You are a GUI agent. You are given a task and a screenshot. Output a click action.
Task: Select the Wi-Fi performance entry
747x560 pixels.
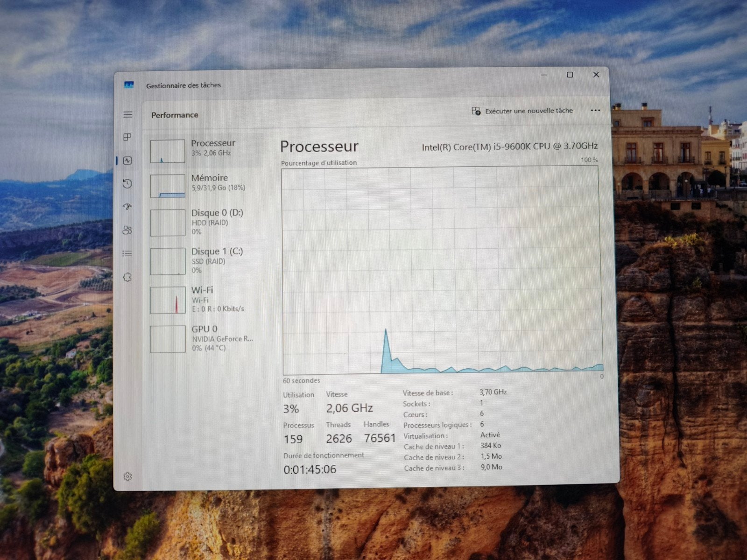(204, 299)
